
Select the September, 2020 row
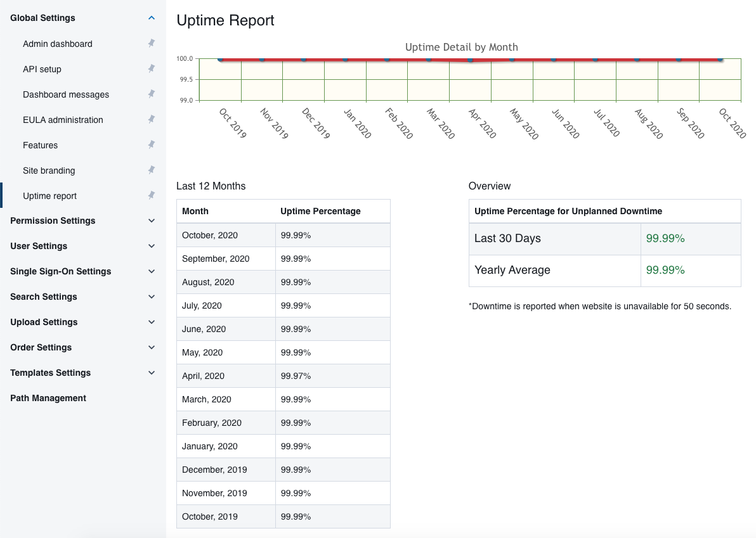pos(283,259)
